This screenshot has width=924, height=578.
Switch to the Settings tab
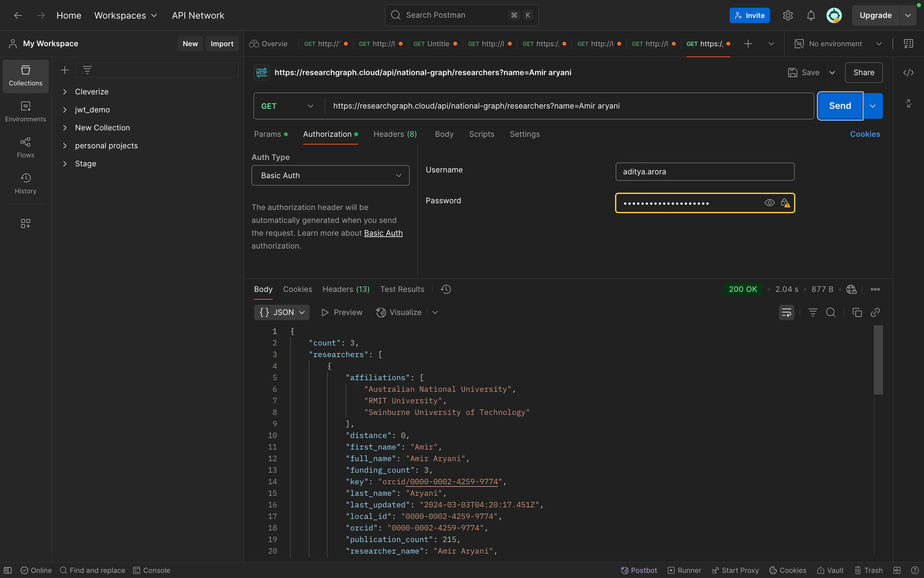point(524,134)
